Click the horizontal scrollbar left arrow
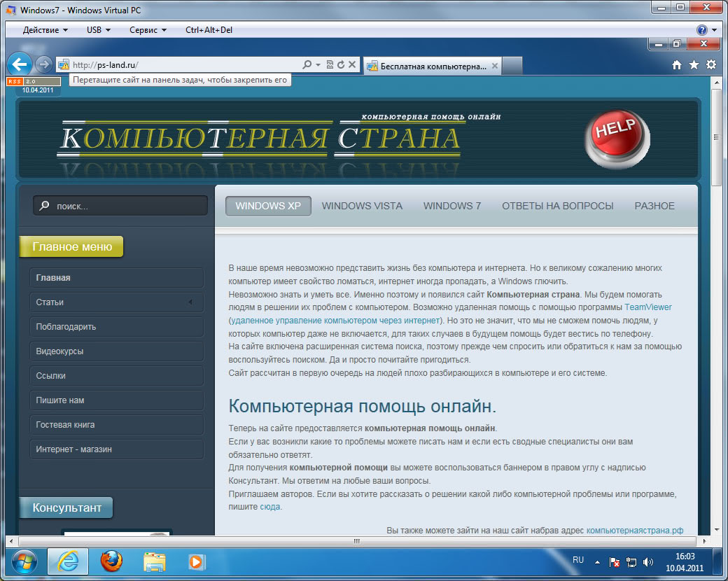The width and height of the screenshot is (728, 581). point(11,541)
